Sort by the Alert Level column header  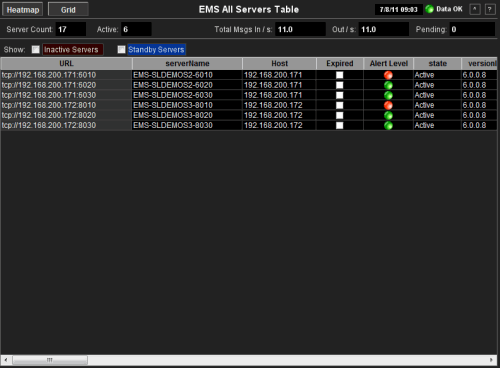point(388,63)
